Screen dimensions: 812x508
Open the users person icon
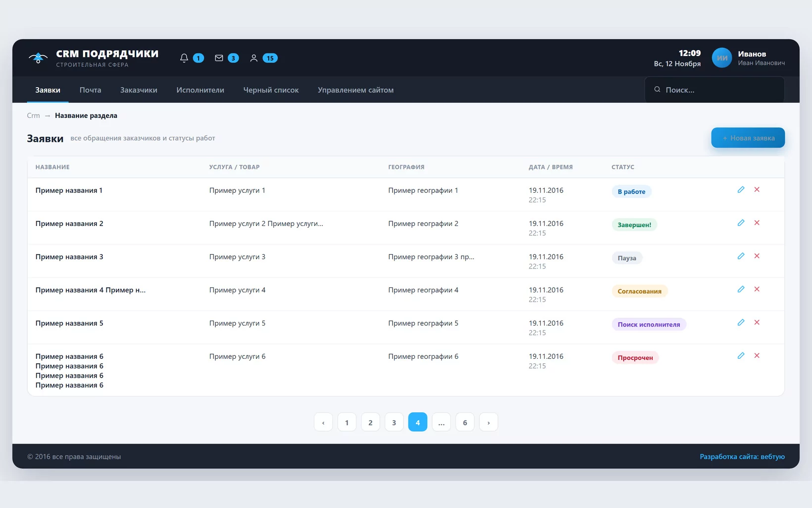pos(254,58)
